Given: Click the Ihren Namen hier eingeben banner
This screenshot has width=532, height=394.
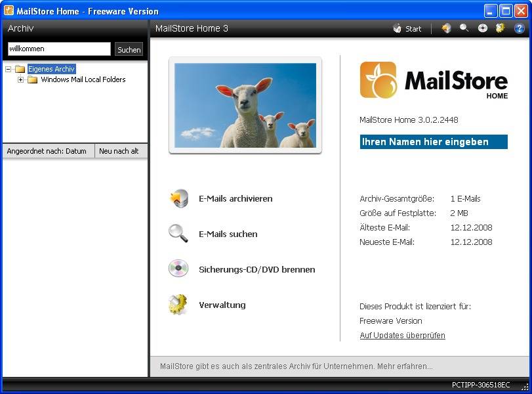Looking at the screenshot, I should pos(434,142).
